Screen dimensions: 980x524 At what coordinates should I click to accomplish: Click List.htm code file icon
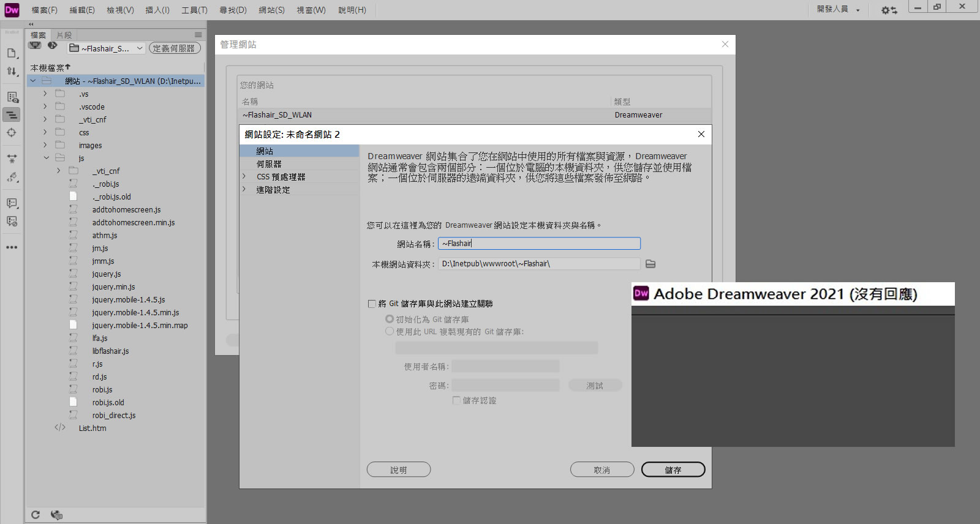point(60,428)
